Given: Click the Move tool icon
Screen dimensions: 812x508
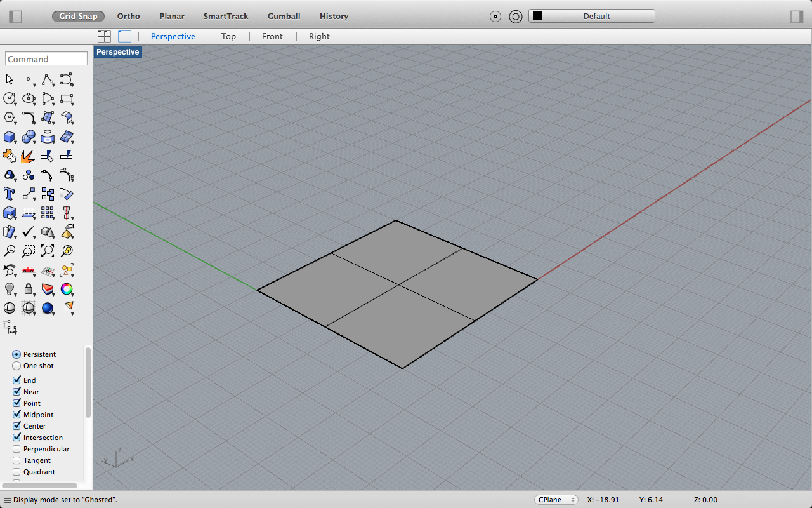Looking at the screenshot, I should click(29, 194).
